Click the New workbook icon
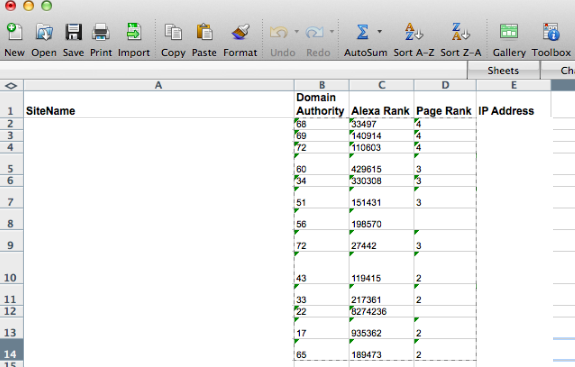This screenshot has width=575, height=367. 15,32
